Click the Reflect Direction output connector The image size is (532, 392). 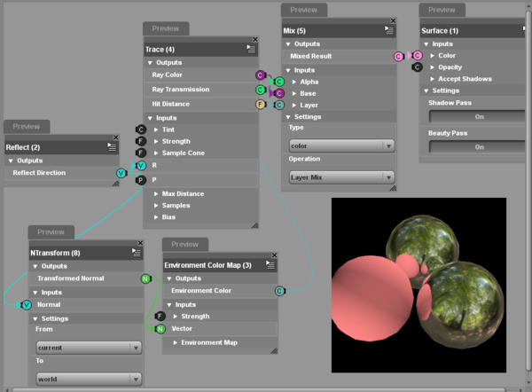tap(121, 173)
